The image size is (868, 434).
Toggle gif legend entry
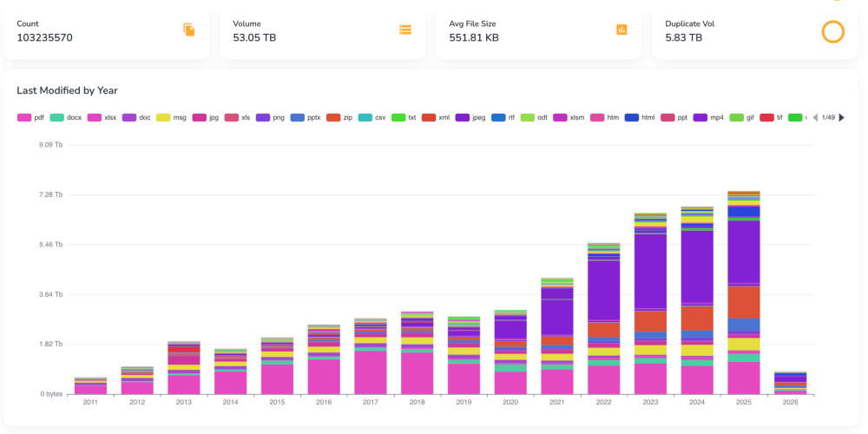tap(744, 117)
